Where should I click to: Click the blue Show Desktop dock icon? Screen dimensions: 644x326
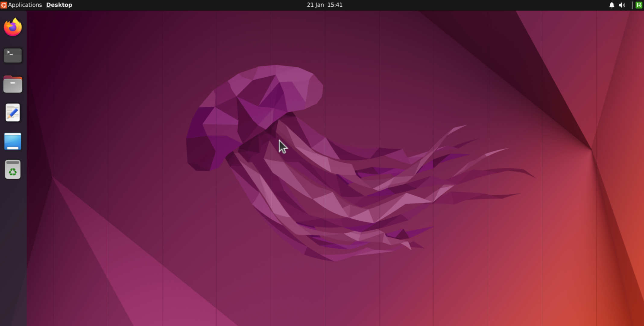(x=13, y=141)
